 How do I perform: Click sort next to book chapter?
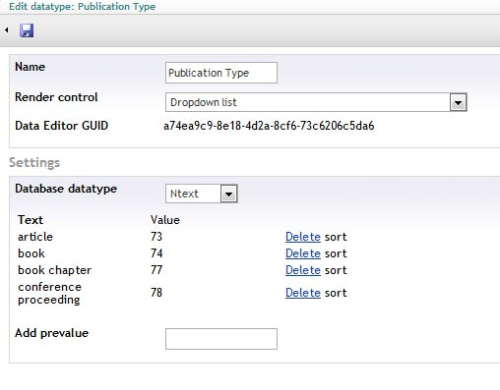point(336,270)
